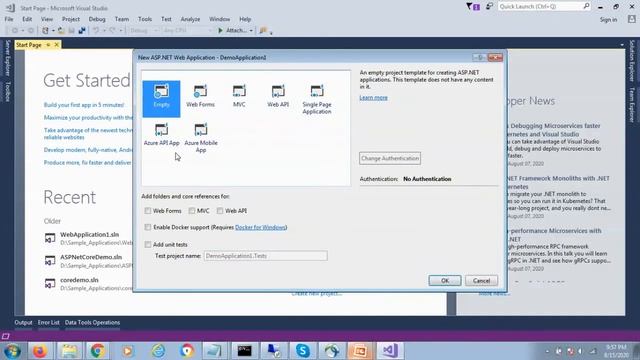Screen dimensions: 640x360
Task: Open the File menu
Action: coord(9,19)
